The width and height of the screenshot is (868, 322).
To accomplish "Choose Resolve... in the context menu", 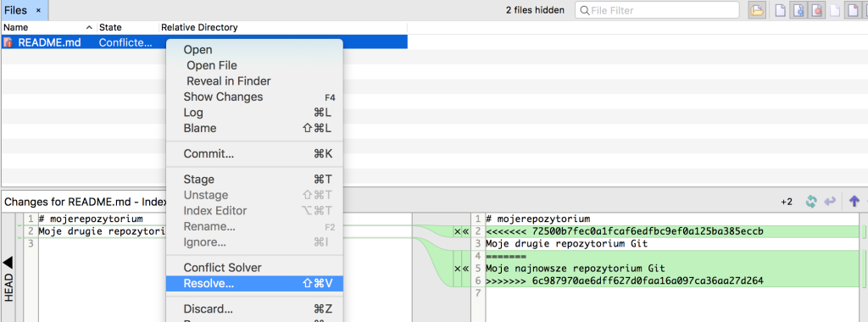I will (x=254, y=283).
